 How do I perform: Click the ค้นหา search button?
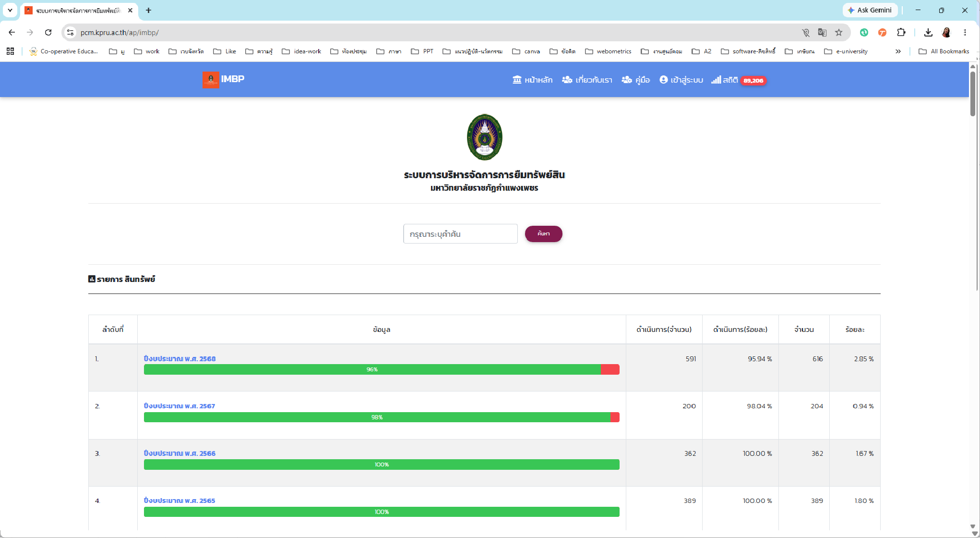pos(543,234)
